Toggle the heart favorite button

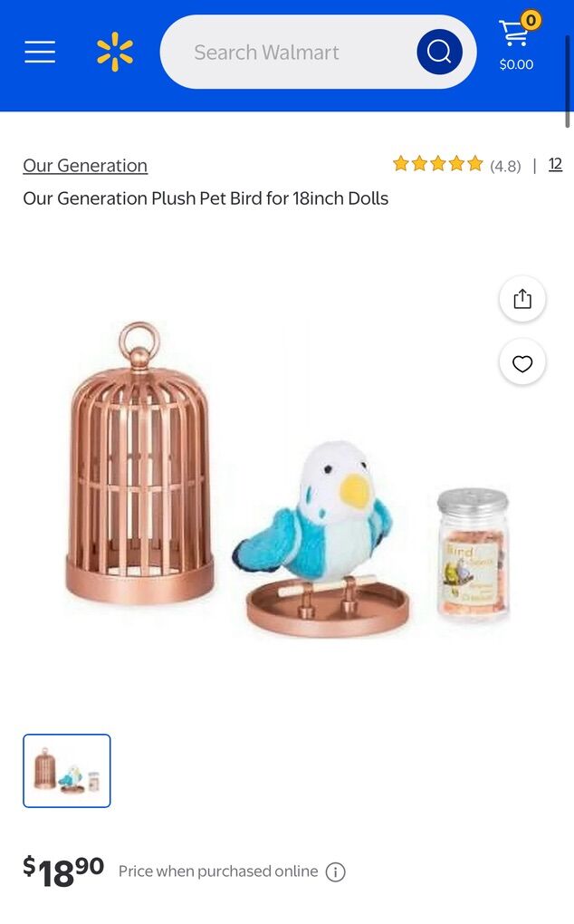(x=522, y=363)
